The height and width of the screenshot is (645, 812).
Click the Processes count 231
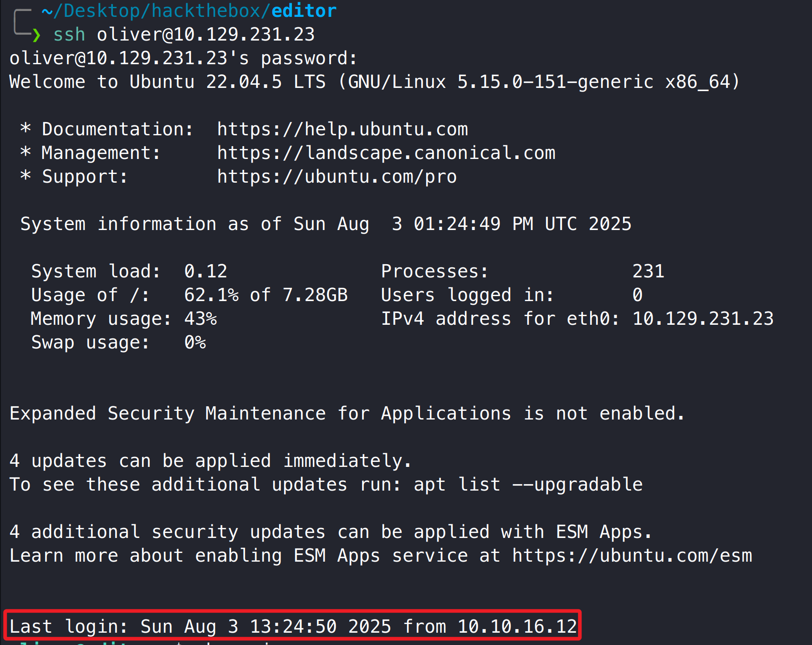[x=648, y=271]
